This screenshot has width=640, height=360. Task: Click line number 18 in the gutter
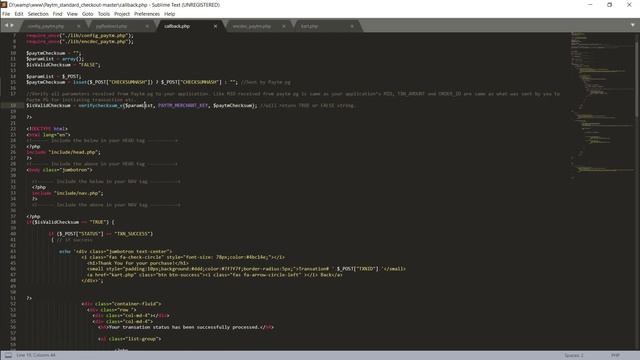pyautogui.click(x=13, y=106)
